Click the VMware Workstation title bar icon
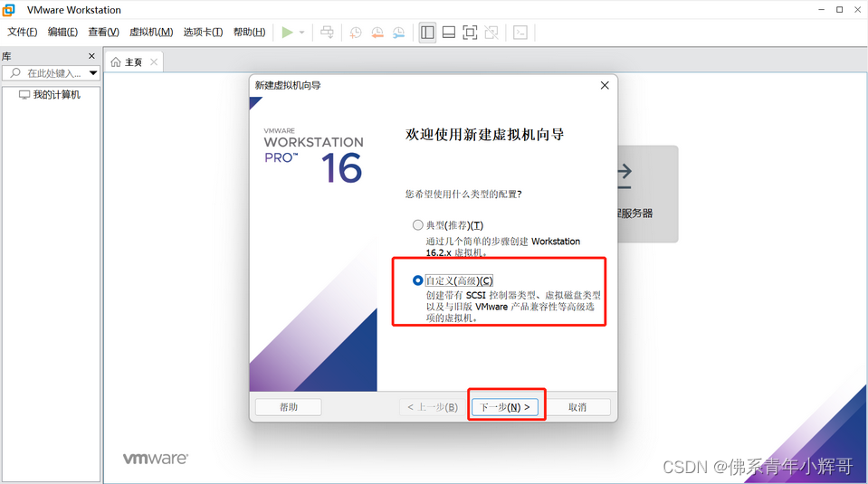 pos(8,10)
